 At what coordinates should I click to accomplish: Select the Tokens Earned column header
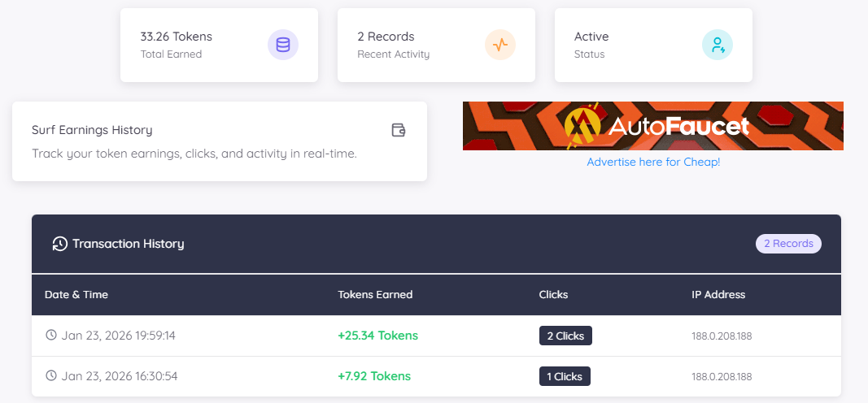pyautogui.click(x=375, y=294)
